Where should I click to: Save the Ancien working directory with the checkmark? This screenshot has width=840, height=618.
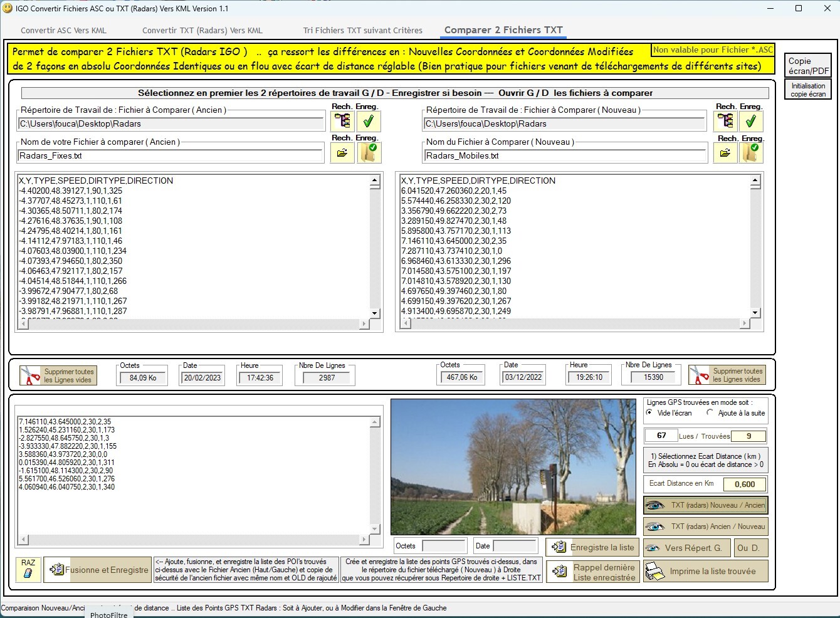369,121
